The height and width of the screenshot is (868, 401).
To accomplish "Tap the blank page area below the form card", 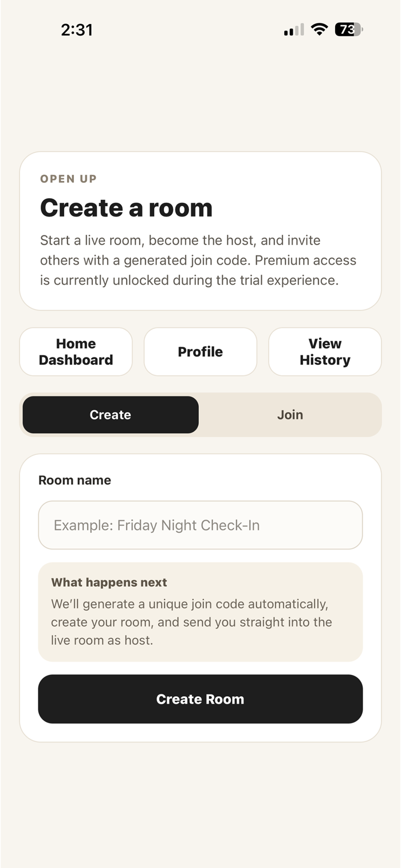I will 200,802.
